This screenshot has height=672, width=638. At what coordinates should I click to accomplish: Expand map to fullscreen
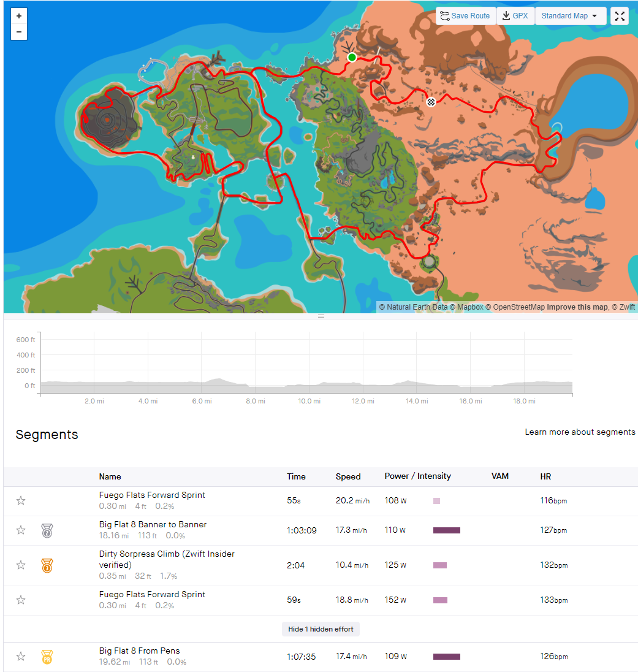(x=620, y=17)
